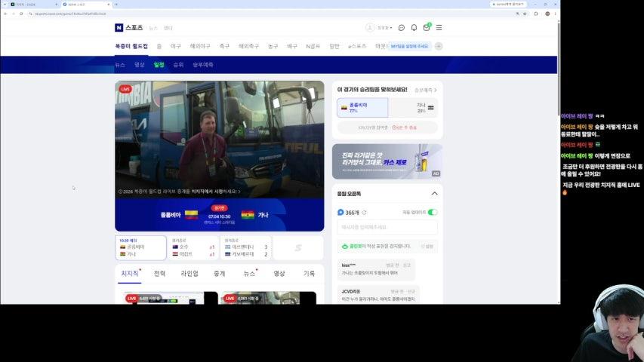Click the browser address bar
Screen dimensions: 644x362
click(x=271, y=14)
